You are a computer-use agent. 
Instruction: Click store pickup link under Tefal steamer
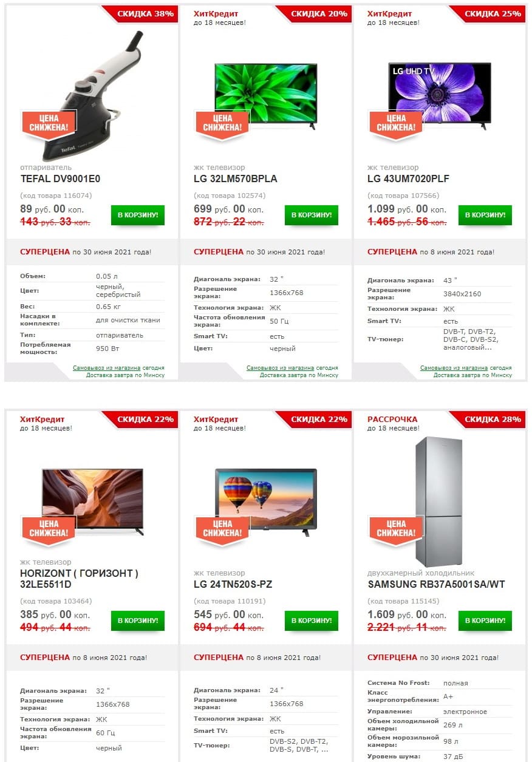(107, 368)
